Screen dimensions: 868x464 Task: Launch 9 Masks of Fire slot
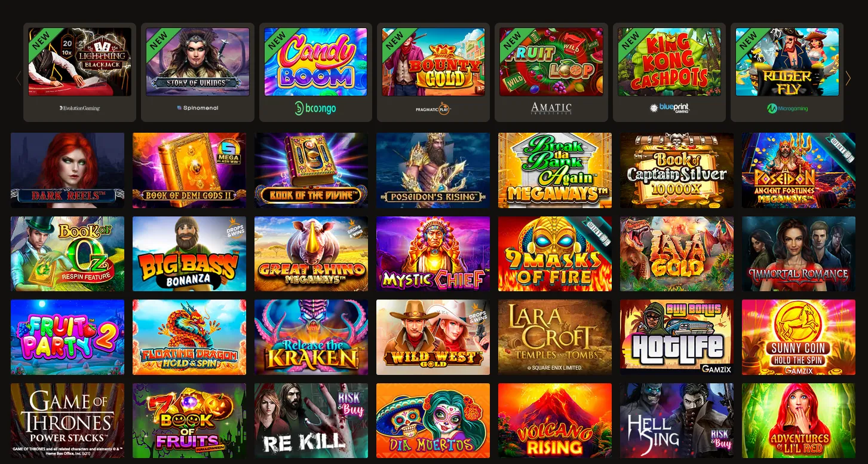[555, 254]
